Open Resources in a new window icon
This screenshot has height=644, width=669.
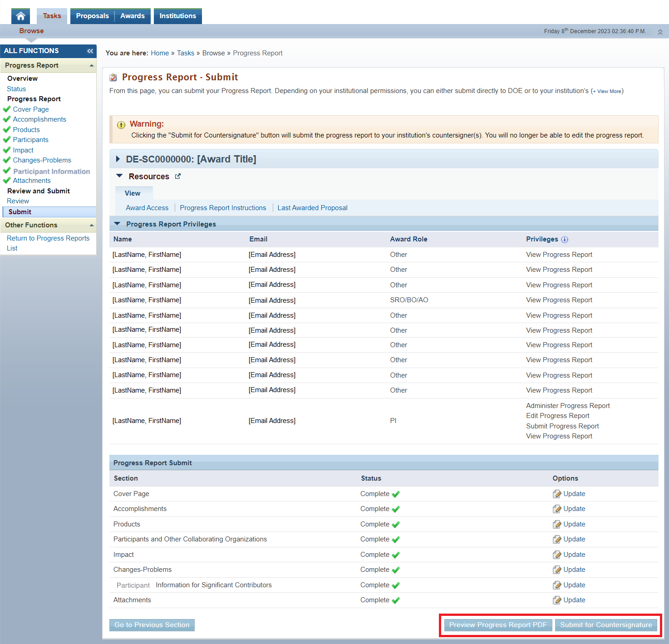point(178,177)
